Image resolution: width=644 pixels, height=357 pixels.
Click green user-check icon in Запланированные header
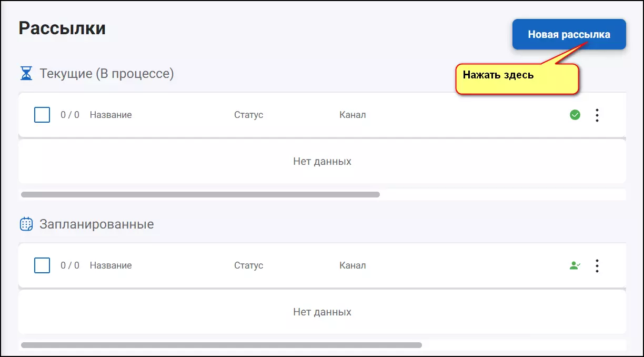pyautogui.click(x=575, y=266)
